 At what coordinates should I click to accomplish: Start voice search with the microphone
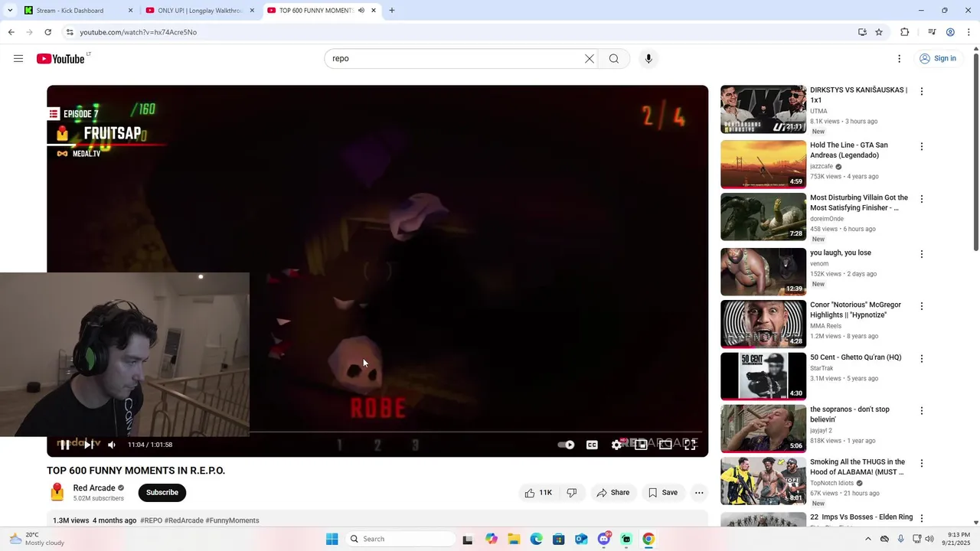(x=648, y=59)
